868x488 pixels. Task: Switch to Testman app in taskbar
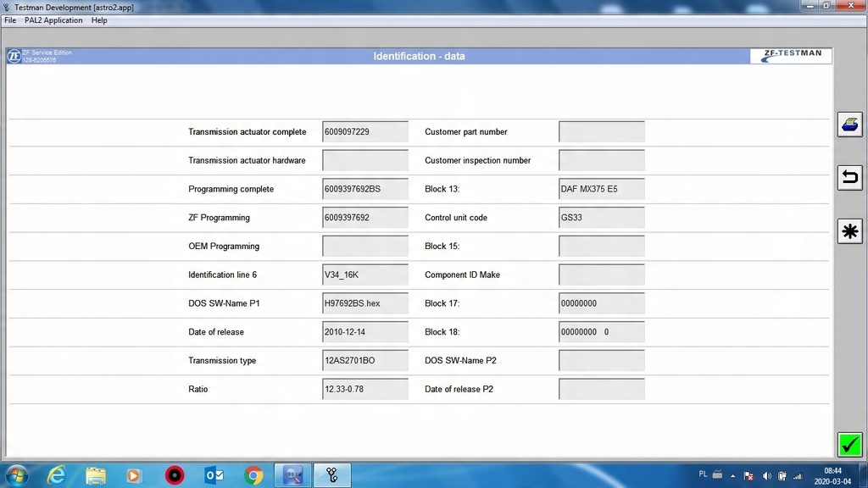(332, 475)
